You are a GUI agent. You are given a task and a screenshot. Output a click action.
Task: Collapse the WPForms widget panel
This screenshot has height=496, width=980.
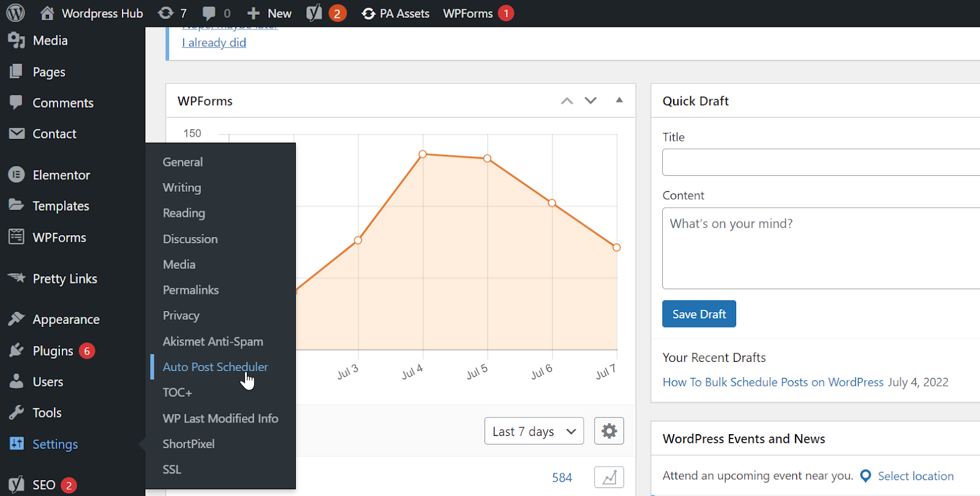point(619,100)
